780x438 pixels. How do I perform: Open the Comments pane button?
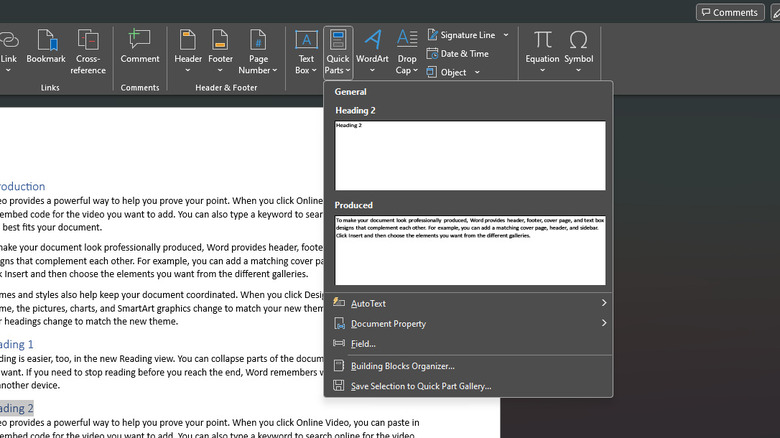(x=728, y=12)
